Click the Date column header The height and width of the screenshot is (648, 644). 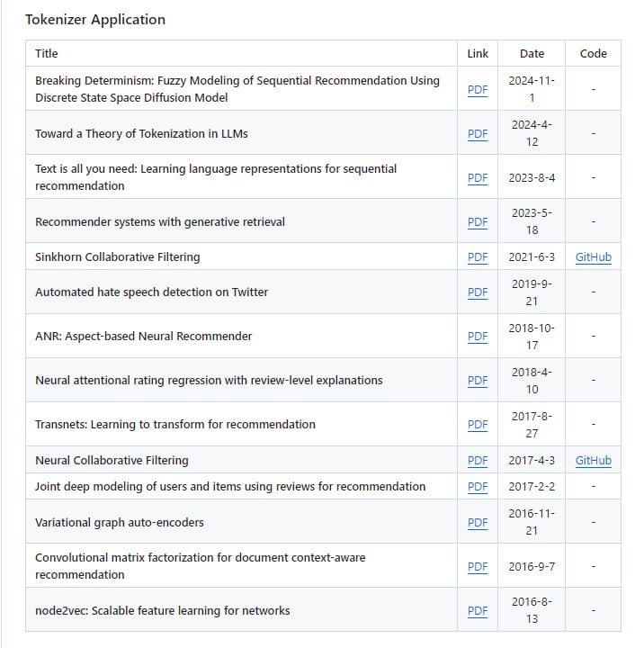pos(532,53)
